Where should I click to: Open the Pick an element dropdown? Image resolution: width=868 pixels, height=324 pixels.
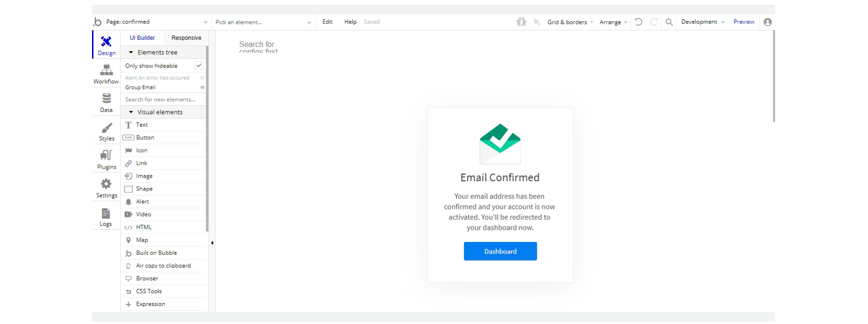(x=263, y=22)
